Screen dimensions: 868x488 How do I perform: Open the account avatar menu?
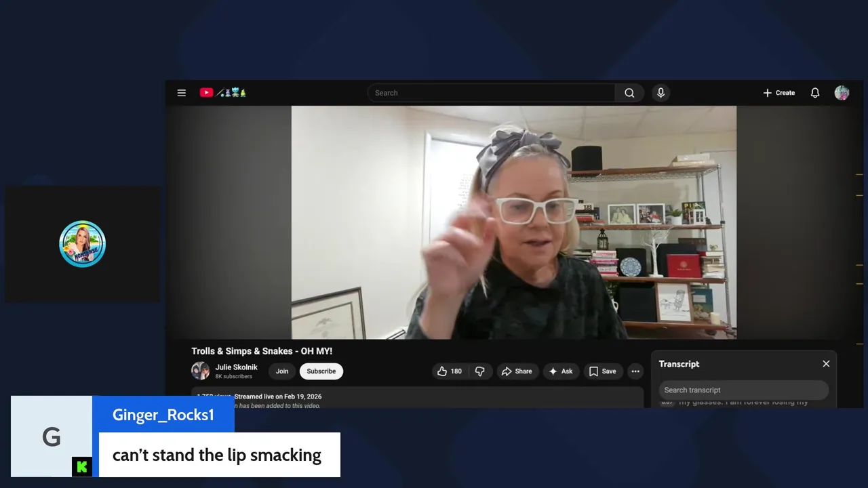click(842, 93)
